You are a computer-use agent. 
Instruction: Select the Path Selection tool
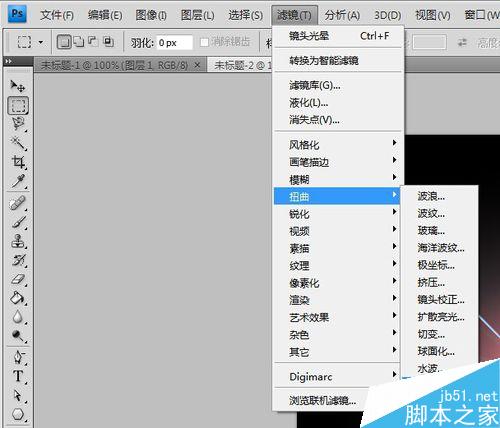[x=18, y=396]
